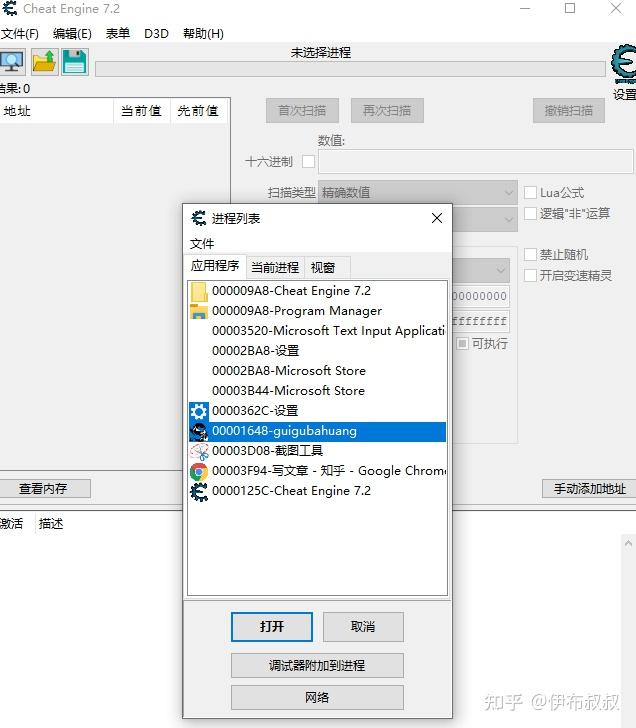This screenshot has width=636, height=728.
Task: Click the 地址 column header
Action: [x=57, y=110]
